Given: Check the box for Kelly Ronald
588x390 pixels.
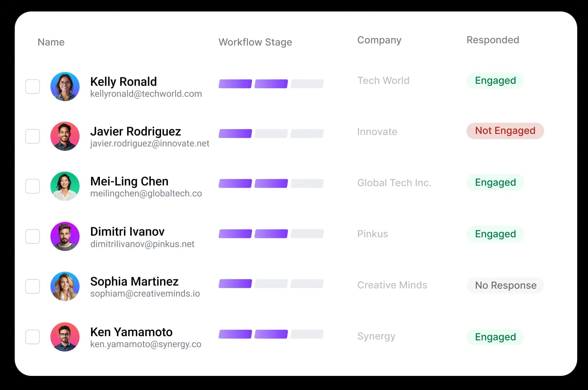Looking at the screenshot, I should pyautogui.click(x=33, y=87).
